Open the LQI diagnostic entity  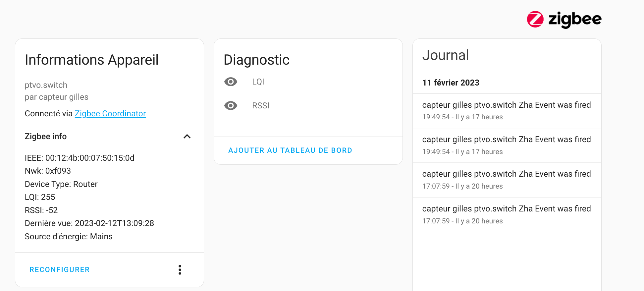point(308,82)
